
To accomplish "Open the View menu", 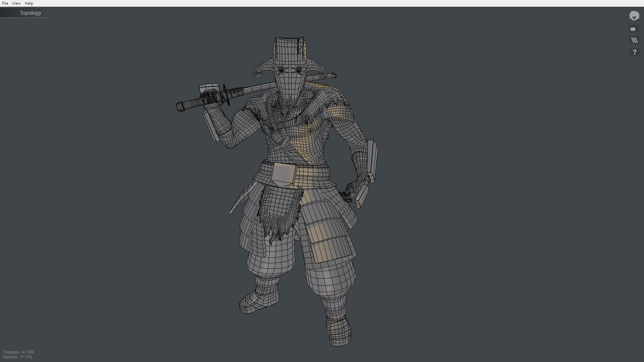I will click(16, 3).
